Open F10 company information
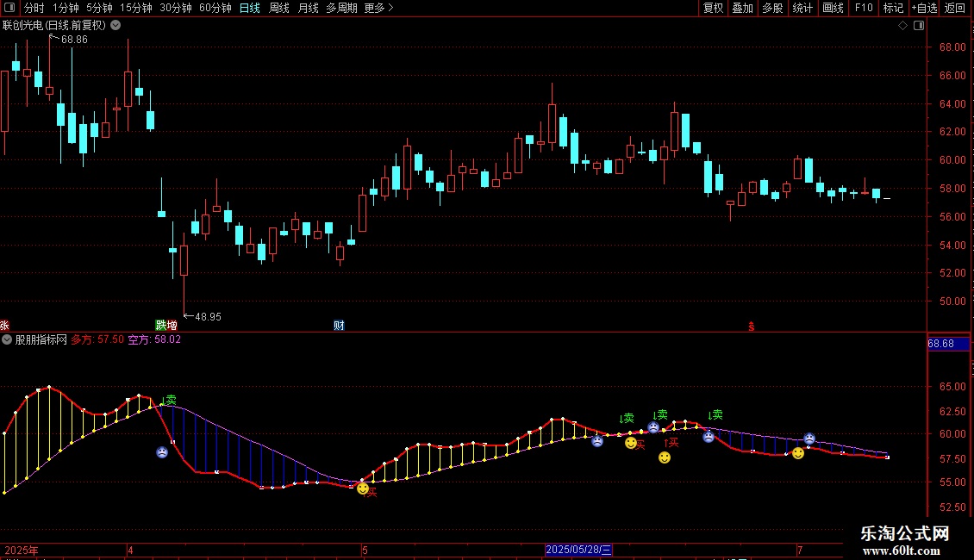Screen dimensions: 974x560 tap(864, 8)
